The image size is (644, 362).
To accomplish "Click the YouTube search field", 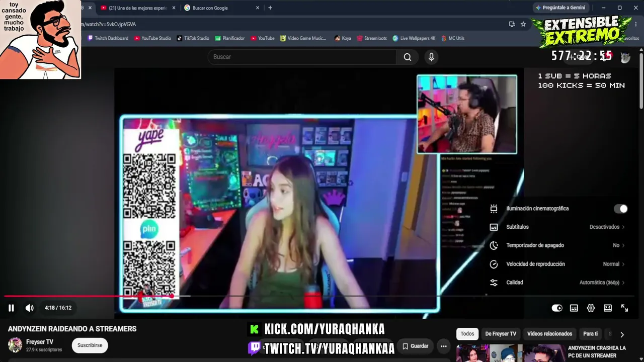I will pos(302,57).
